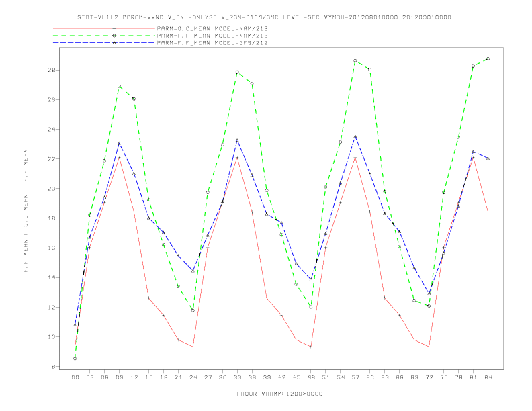
Task: Click x-axis tick label 18
Action: click(x=163, y=377)
